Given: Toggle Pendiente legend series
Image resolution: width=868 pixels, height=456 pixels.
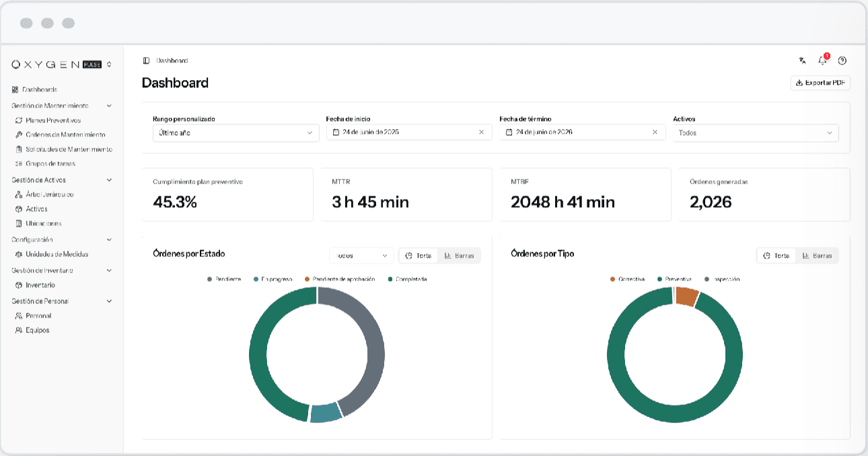Looking at the screenshot, I should click(224, 279).
